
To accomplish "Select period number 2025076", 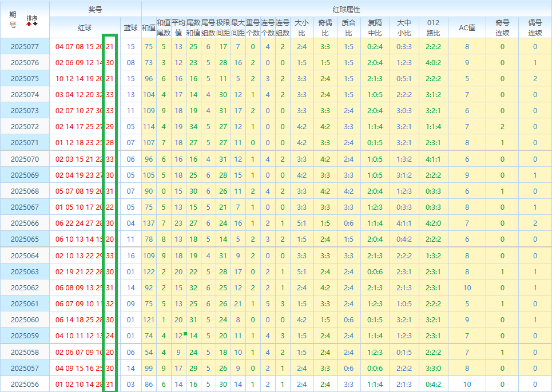I will point(25,63).
